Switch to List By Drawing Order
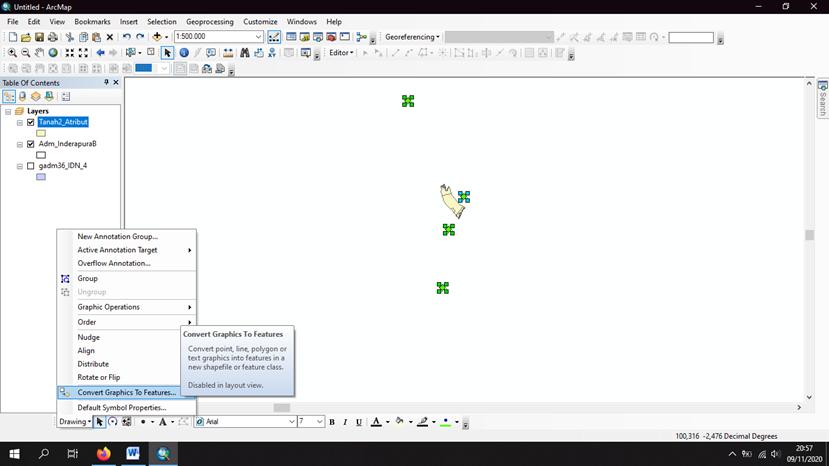The image size is (829, 466). pos(9,97)
